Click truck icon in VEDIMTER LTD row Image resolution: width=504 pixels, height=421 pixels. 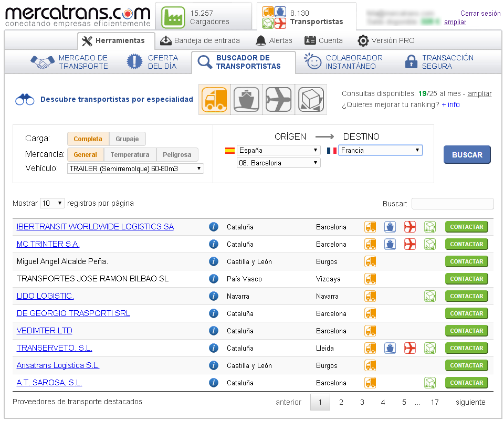click(x=370, y=331)
